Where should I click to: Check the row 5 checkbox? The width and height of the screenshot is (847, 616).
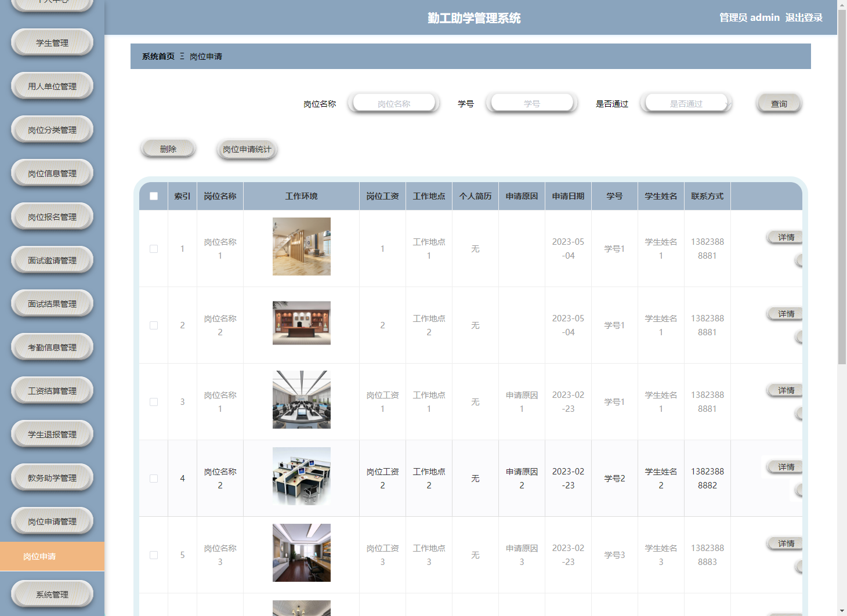(154, 555)
